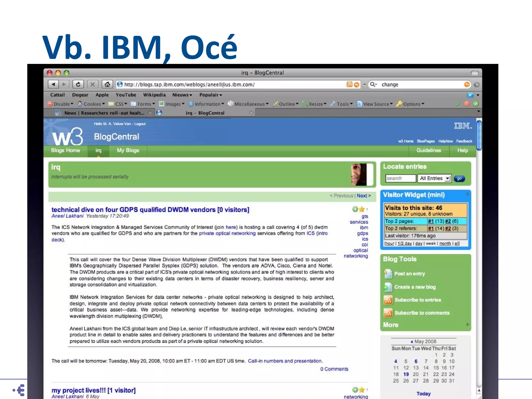This screenshot has width=532, height=399.
Task: Go to the browser Home icon
Action: click(x=107, y=84)
